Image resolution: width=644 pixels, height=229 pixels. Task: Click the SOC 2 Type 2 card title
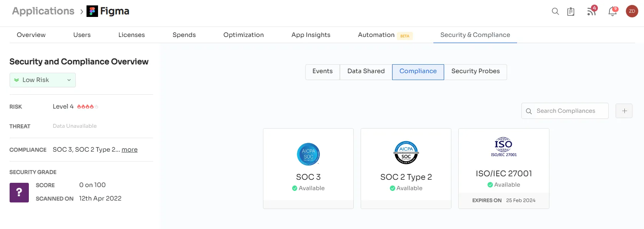tap(406, 177)
